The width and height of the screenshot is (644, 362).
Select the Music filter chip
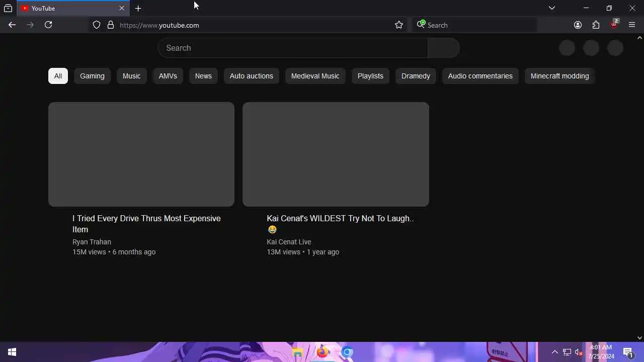click(x=131, y=76)
